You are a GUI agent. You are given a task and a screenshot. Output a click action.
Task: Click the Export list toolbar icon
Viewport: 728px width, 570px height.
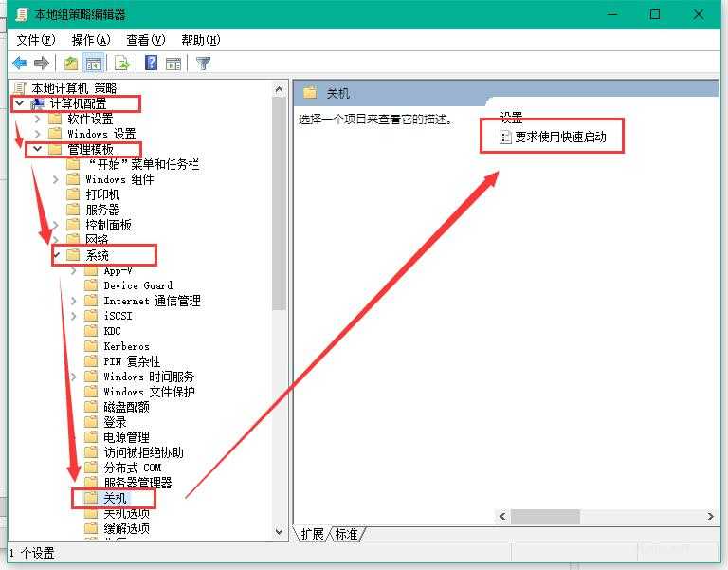pos(122,63)
